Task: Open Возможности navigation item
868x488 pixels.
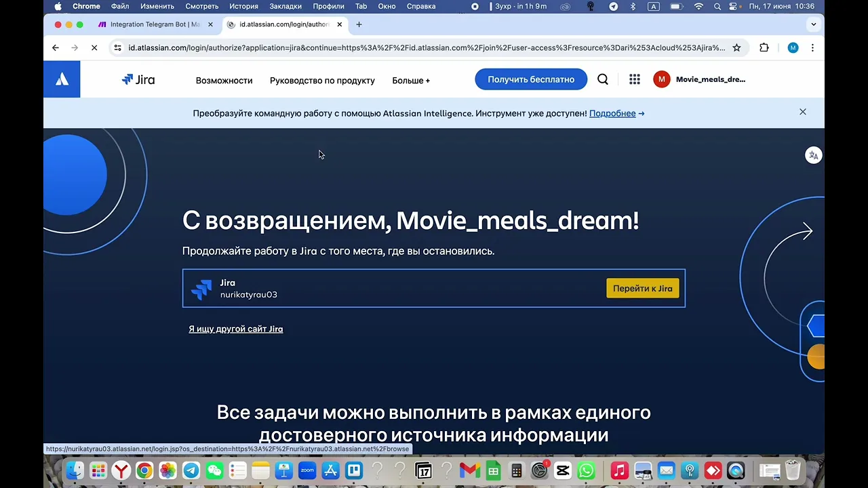Action: (x=224, y=80)
